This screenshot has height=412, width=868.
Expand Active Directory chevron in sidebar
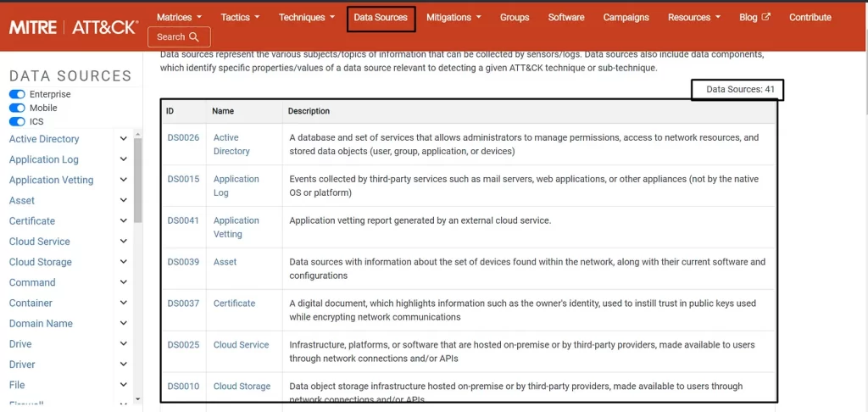pyautogui.click(x=124, y=138)
